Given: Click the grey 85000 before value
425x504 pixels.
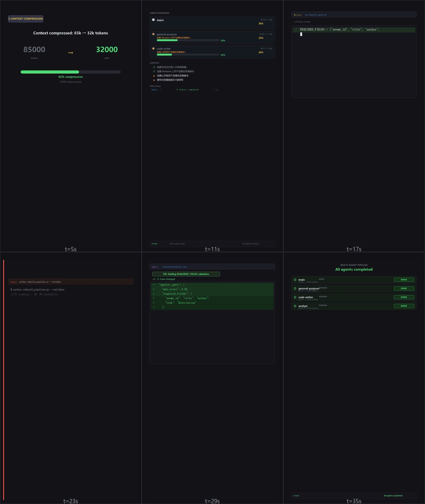Looking at the screenshot, I should [x=34, y=49].
